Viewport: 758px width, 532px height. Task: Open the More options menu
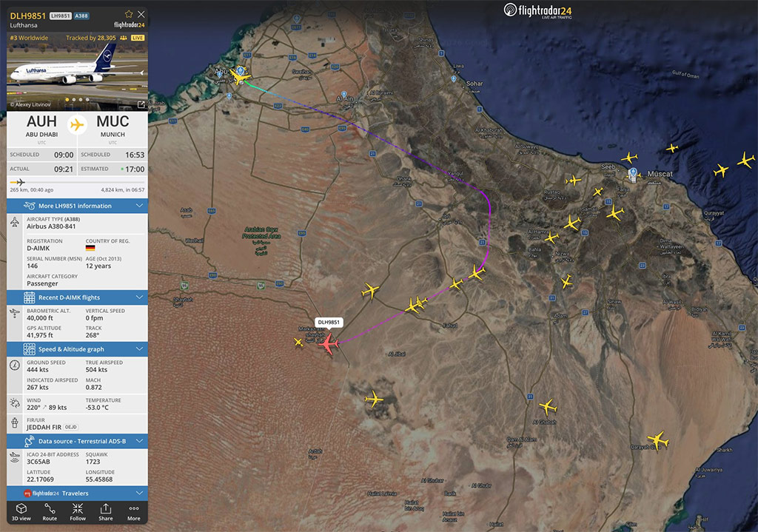[x=134, y=511]
